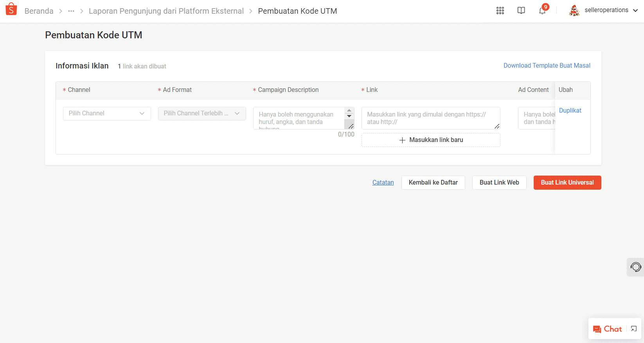Click the Link input field

click(x=430, y=118)
